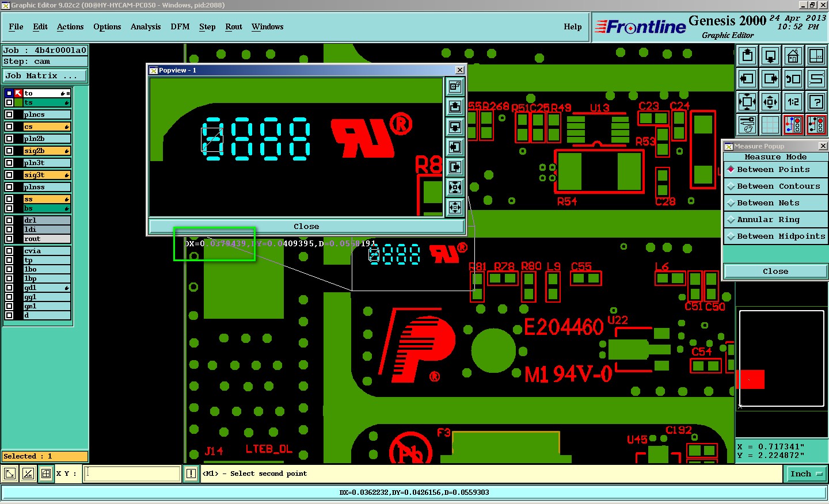829x504 pixels.
Task: Click the 1:2 zoom scale icon
Action: click(793, 102)
